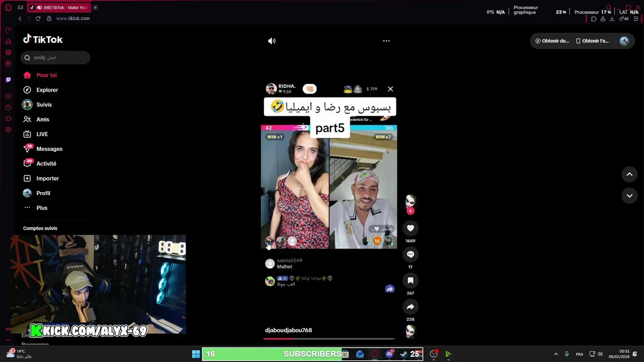Go to the next video with down chevron
The width and height of the screenshot is (644, 362).
pyautogui.click(x=629, y=196)
